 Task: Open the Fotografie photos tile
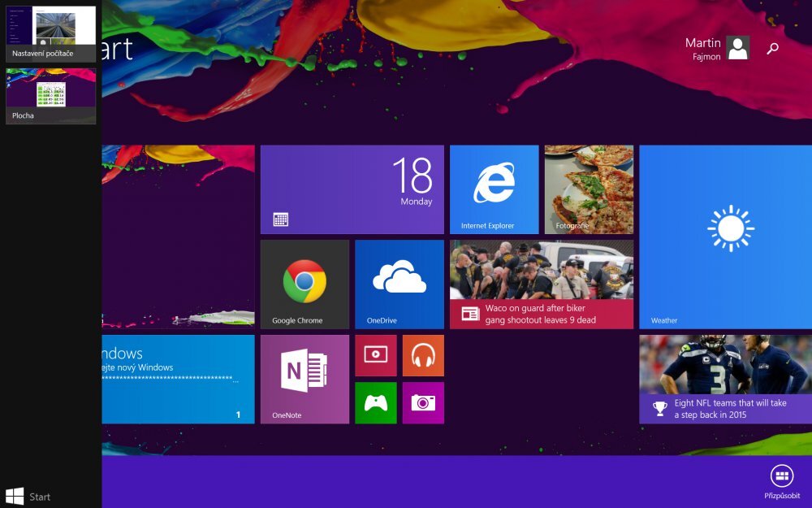pos(589,189)
